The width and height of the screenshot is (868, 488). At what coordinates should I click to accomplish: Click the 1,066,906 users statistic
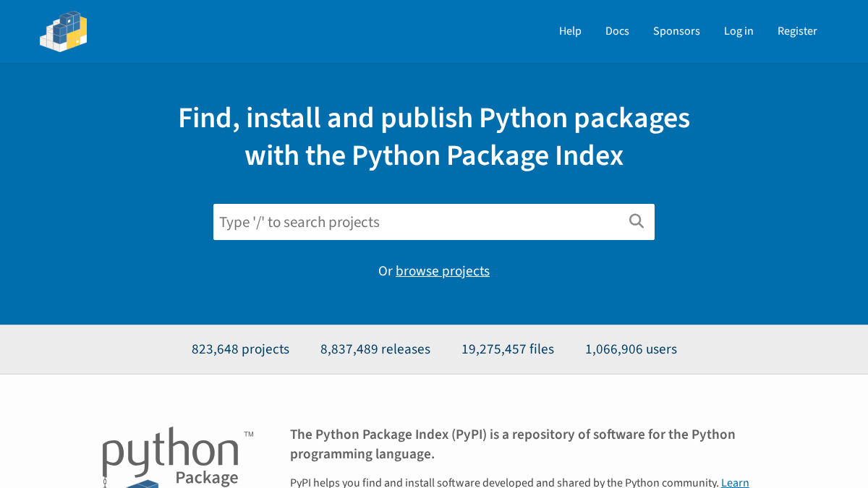pos(631,349)
